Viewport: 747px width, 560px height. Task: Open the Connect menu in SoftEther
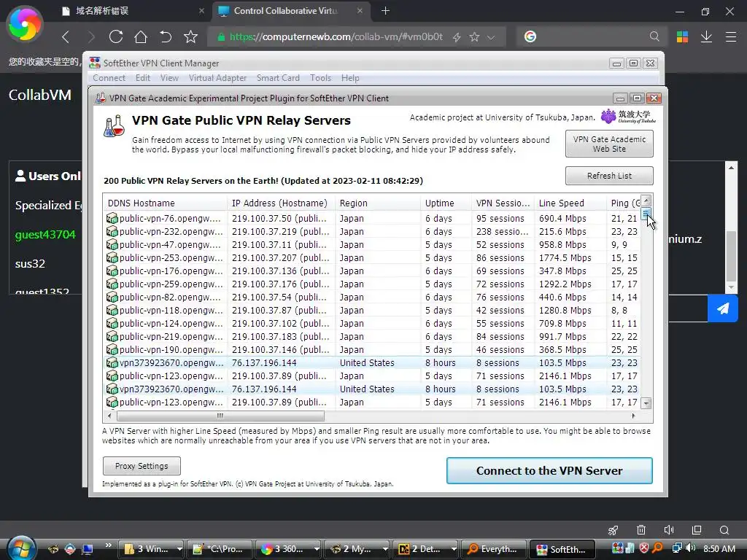pyautogui.click(x=109, y=78)
